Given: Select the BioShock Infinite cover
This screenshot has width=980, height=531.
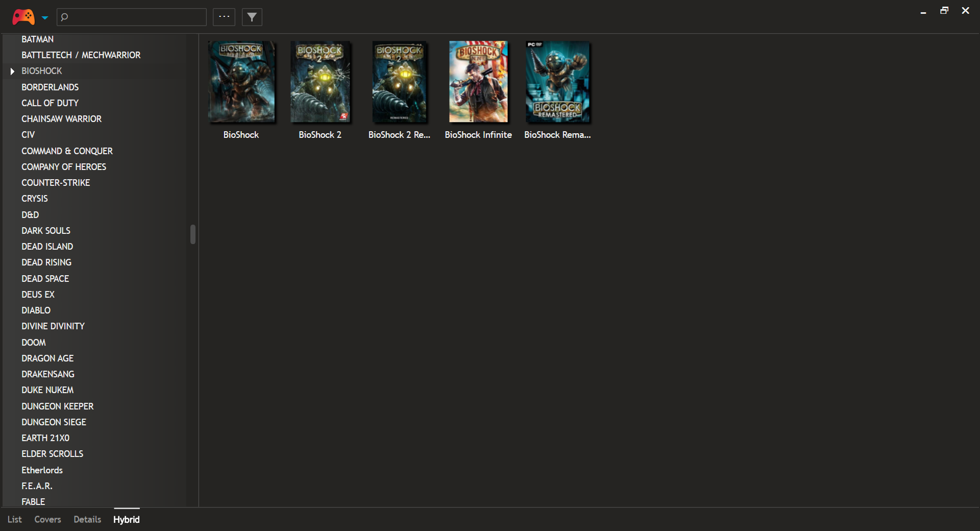Looking at the screenshot, I should click(x=478, y=82).
